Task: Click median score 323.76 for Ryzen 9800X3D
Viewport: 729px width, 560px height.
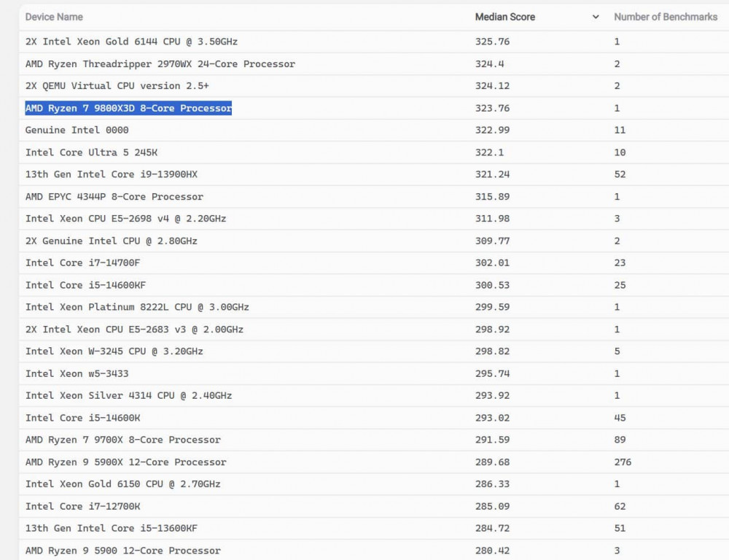Action: 492,109
